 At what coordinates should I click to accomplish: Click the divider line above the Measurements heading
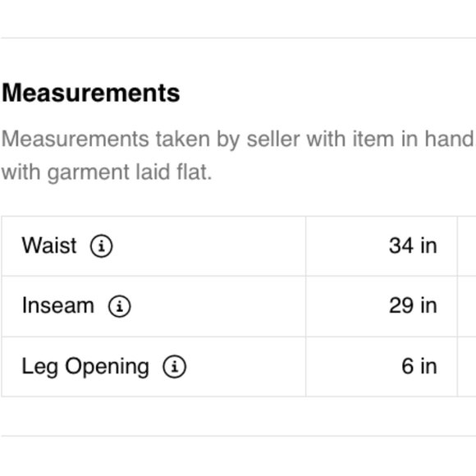(238, 39)
